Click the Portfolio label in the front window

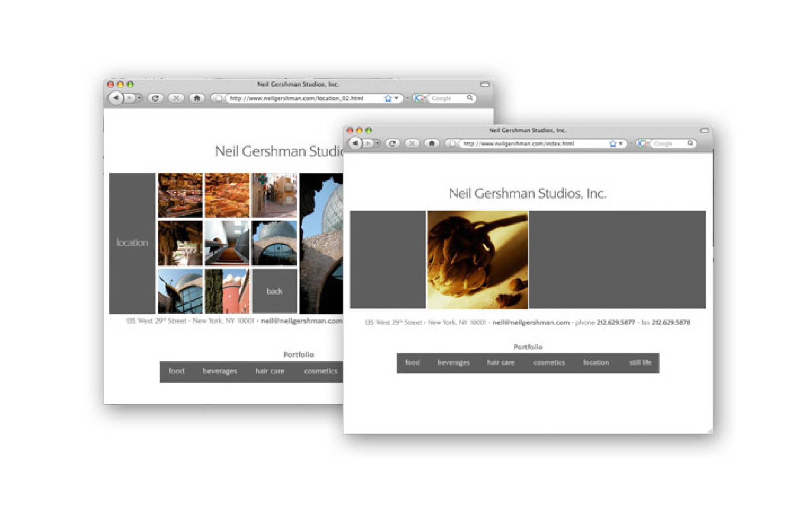[528, 347]
